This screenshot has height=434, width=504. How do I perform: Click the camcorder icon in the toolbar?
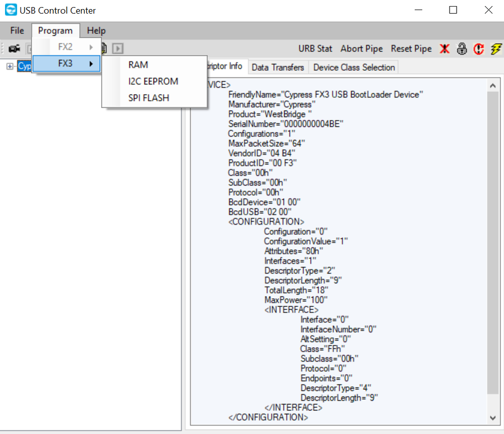pyautogui.click(x=15, y=48)
